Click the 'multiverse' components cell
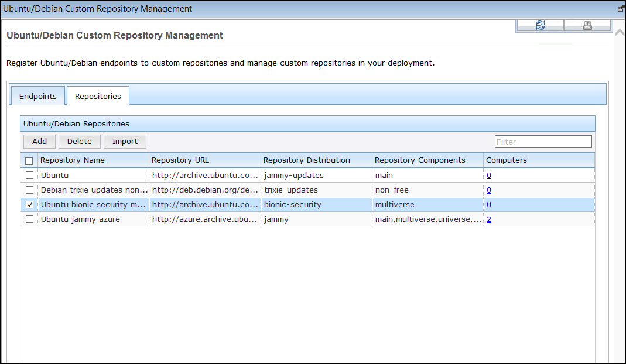The image size is (626, 364). click(x=427, y=204)
